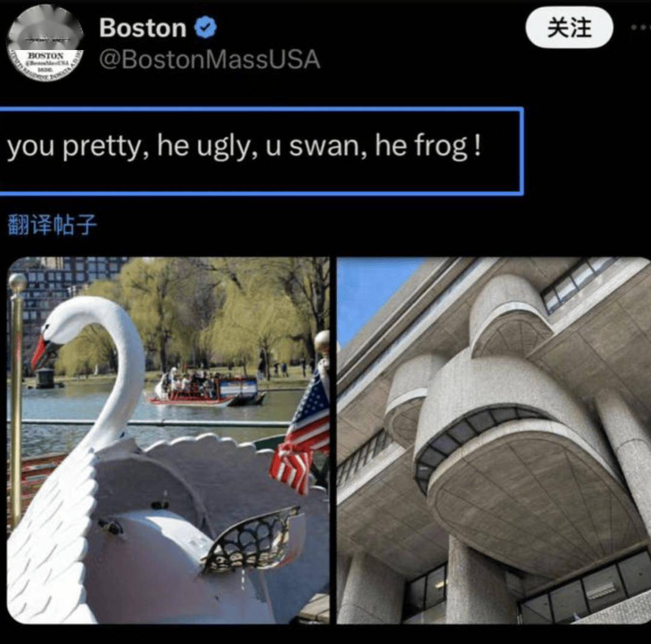Open the Boston display name
651x644 pixels.
pos(143,28)
